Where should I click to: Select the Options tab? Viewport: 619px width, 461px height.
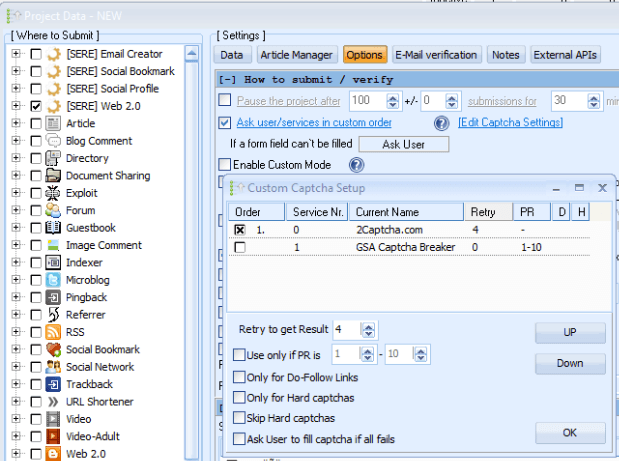click(x=364, y=55)
